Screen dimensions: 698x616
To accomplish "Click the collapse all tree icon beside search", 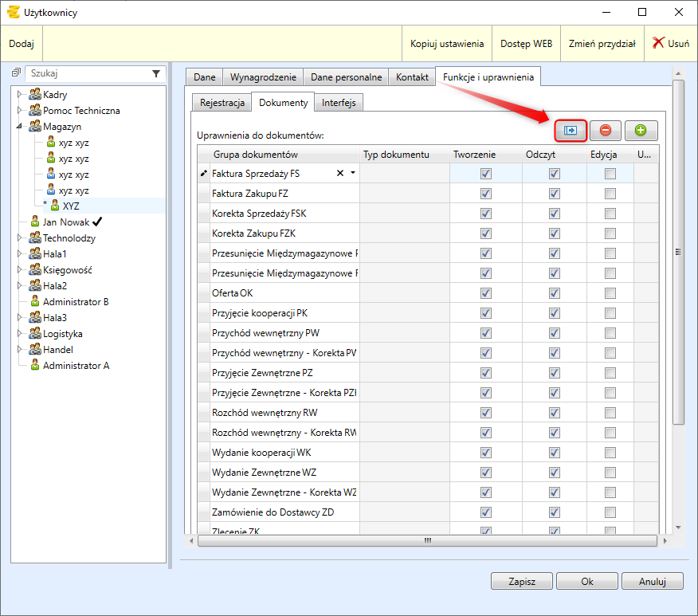I will (x=16, y=73).
